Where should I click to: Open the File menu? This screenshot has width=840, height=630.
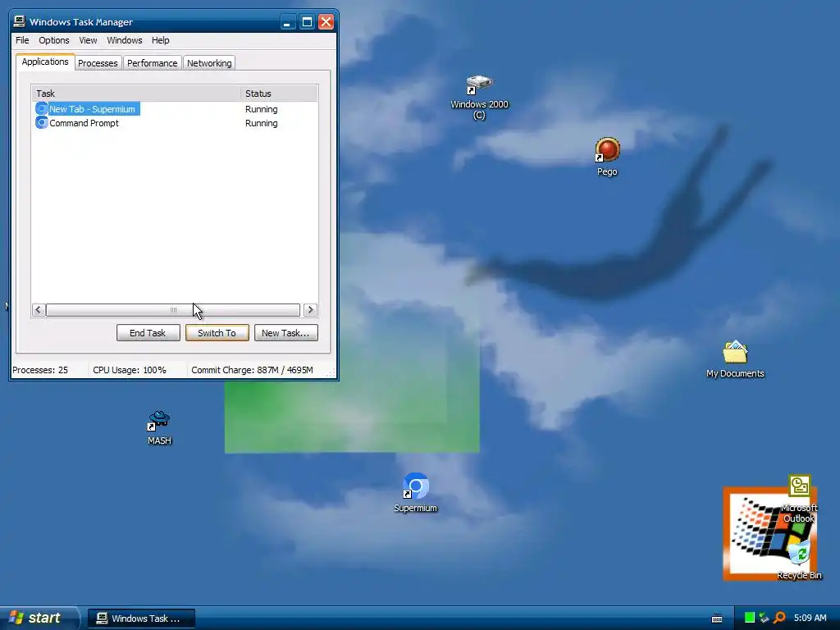tap(22, 40)
